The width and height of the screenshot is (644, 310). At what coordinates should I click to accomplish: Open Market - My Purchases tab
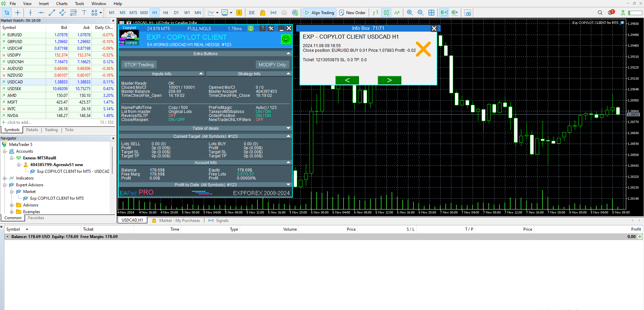point(176,221)
